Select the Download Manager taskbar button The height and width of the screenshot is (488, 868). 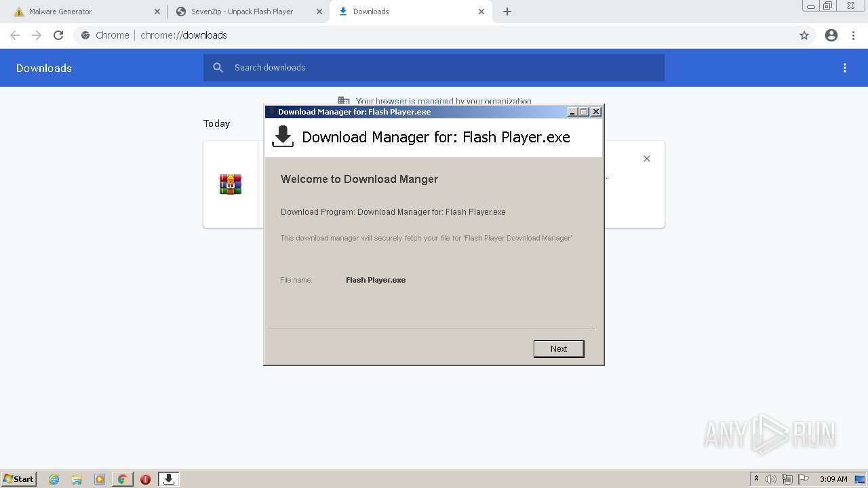click(x=168, y=479)
